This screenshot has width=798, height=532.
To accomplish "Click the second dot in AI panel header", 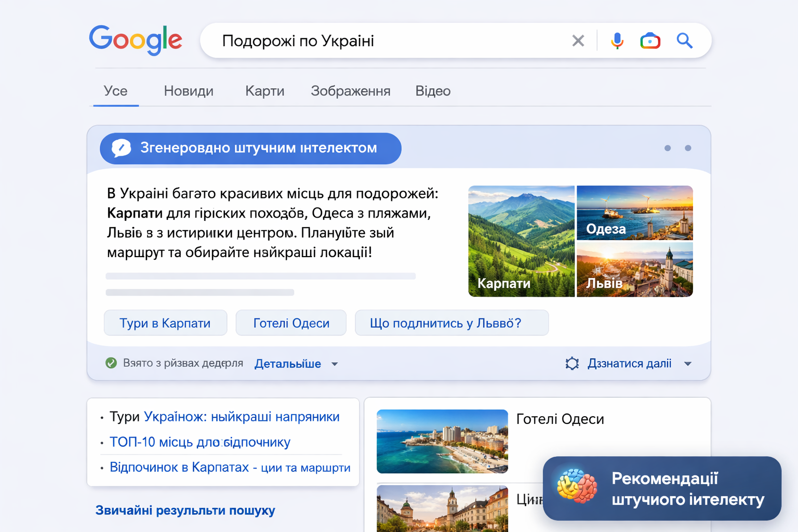I will [688, 148].
